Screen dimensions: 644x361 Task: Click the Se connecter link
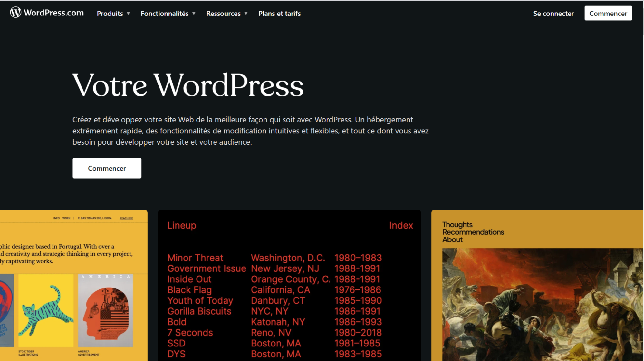tap(553, 14)
